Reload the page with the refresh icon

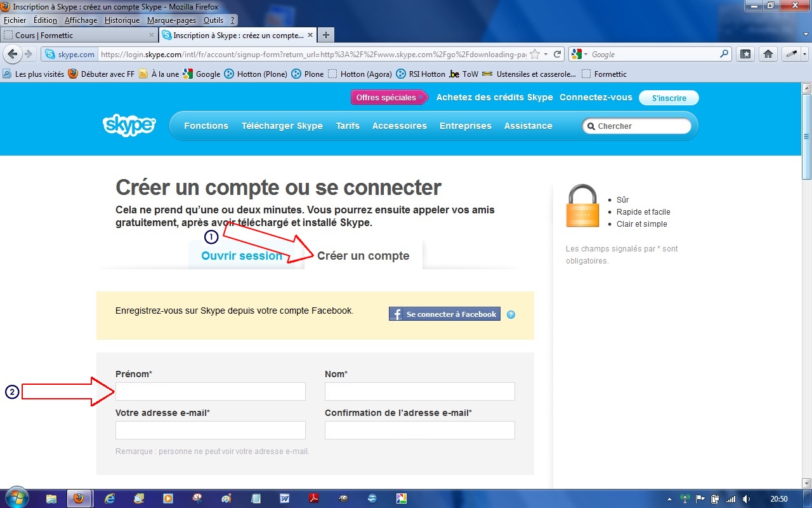click(558, 55)
